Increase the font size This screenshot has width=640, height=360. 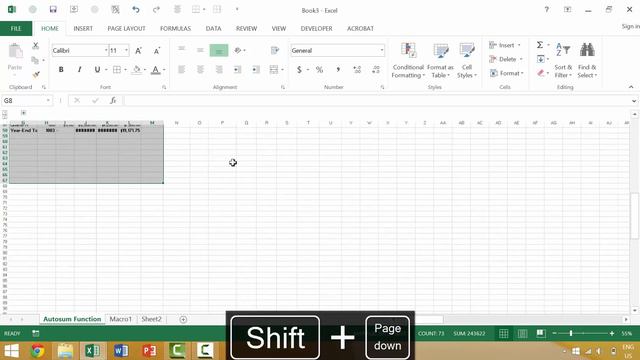tap(138, 51)
